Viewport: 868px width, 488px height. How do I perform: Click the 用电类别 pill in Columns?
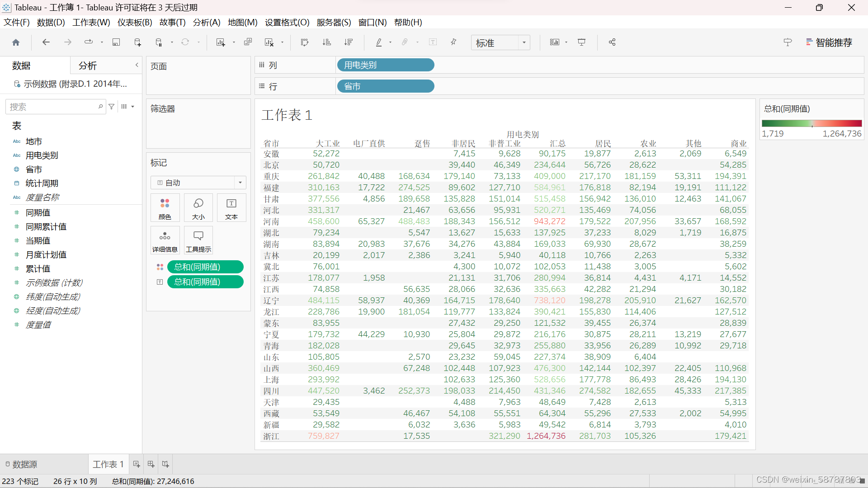385,65
